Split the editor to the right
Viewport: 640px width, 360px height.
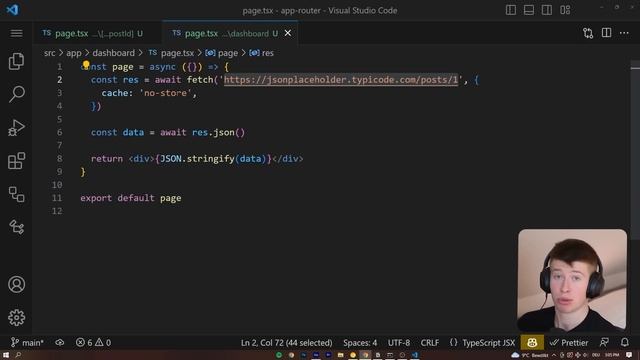tap(607, 33)
